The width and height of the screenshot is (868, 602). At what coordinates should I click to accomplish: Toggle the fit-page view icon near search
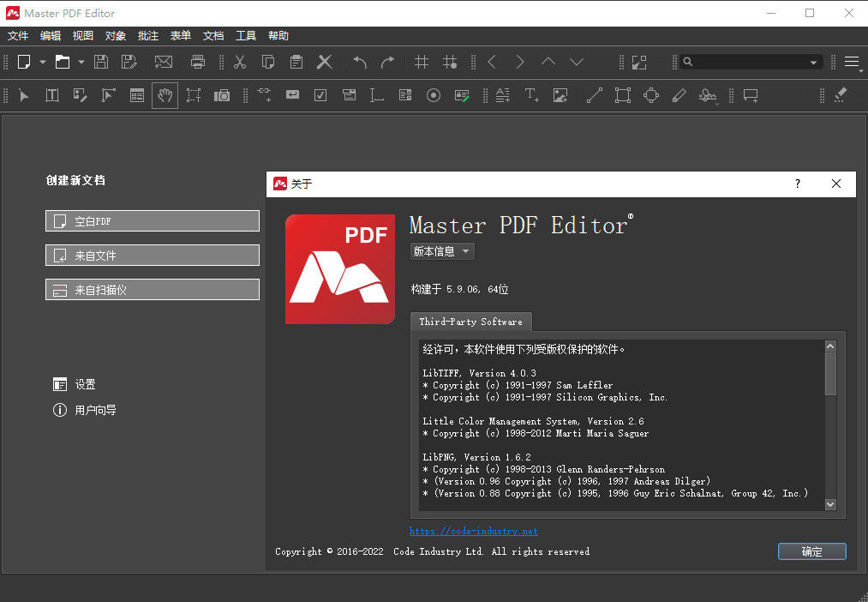[638, 62]
